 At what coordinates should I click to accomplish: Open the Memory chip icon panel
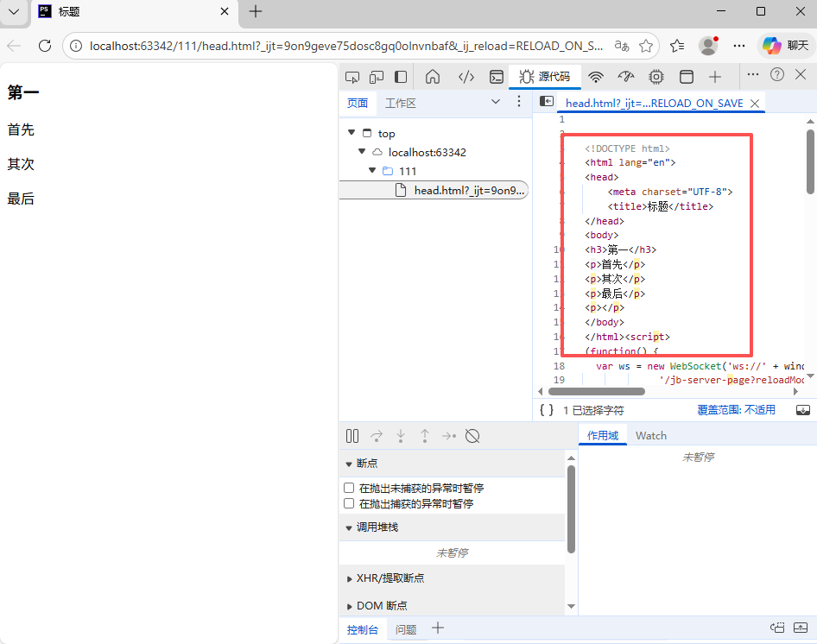[x=656, y=77]
